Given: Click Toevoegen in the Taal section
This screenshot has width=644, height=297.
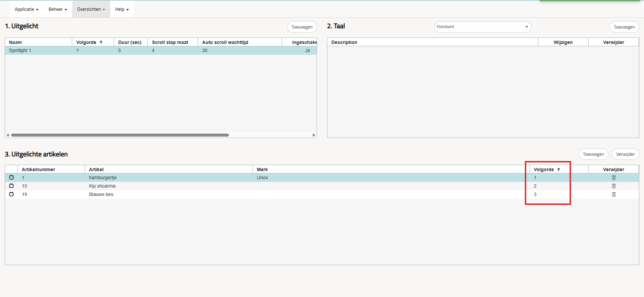Looking at the screenshot, I should pyautogui.click(x=624, y=27).
